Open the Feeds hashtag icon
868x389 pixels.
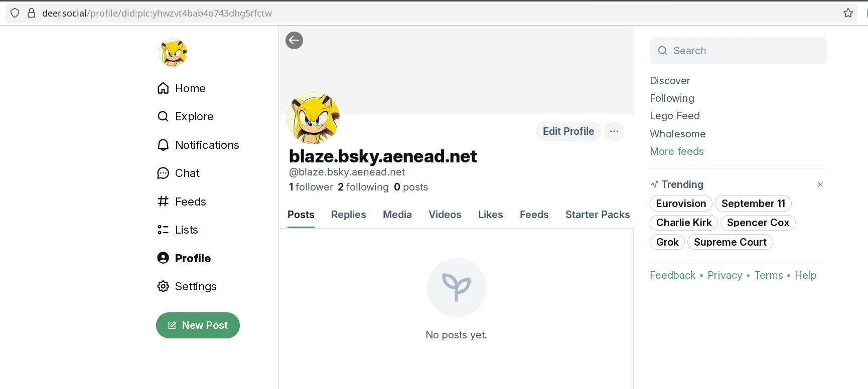coord(163,202)
